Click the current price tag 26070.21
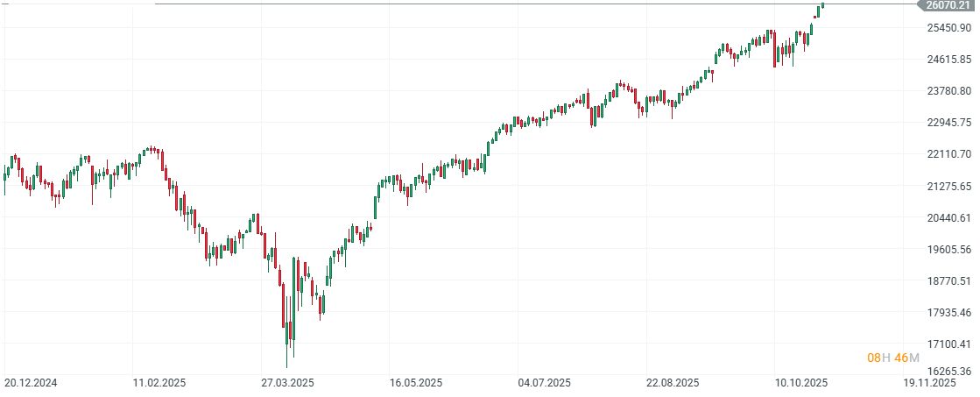Screen dimensions: 980x397 948,5
